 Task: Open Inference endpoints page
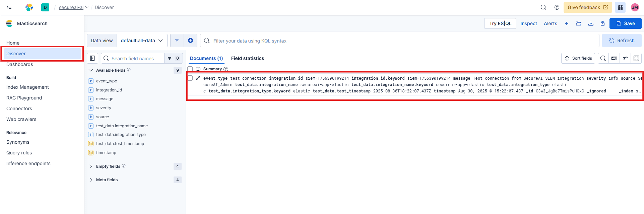[28, 163]
